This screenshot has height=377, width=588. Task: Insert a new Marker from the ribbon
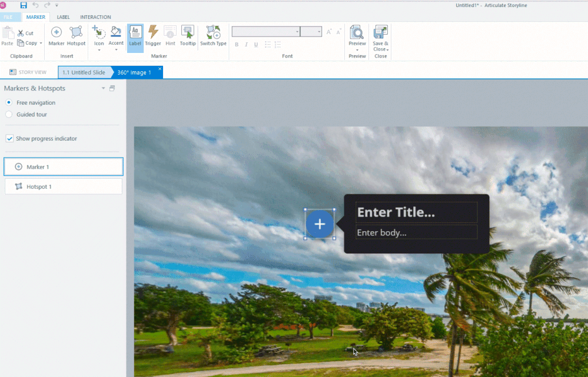pos(57,36)
